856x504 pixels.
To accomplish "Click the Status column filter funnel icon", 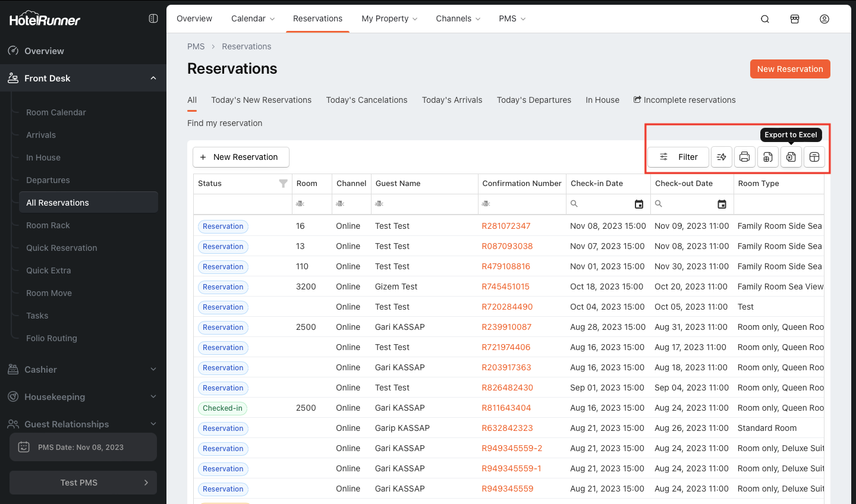I will [283, 184].
